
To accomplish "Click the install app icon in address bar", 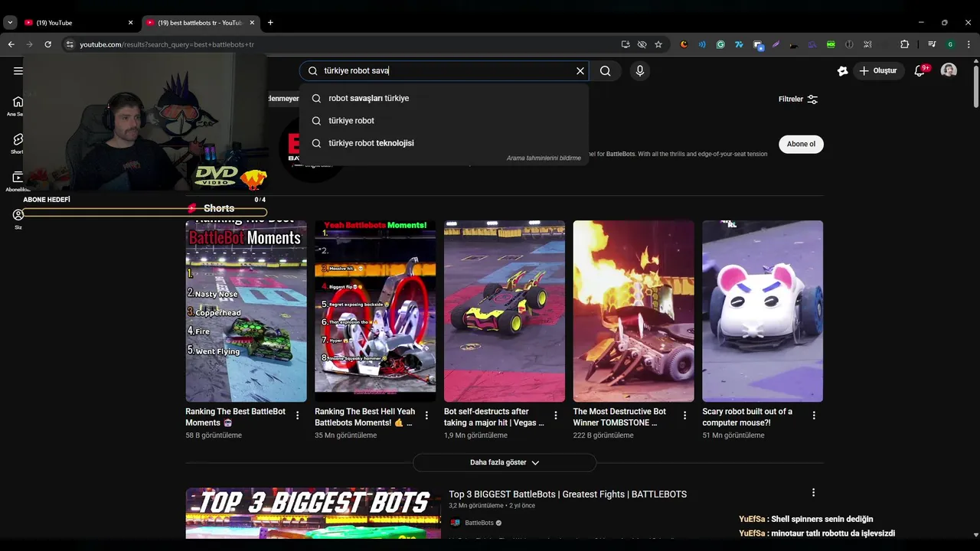I will coord(626,44).
